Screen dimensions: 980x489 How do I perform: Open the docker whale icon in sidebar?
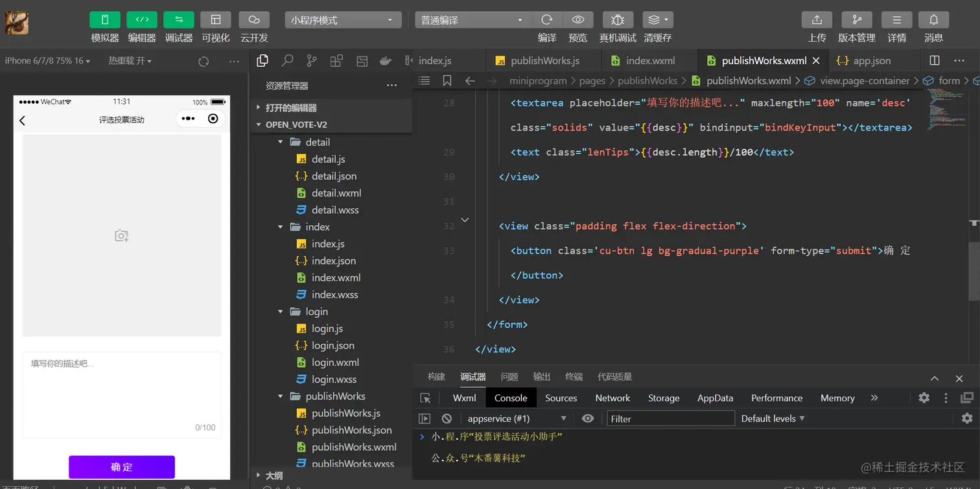click(x=386, y=61)
